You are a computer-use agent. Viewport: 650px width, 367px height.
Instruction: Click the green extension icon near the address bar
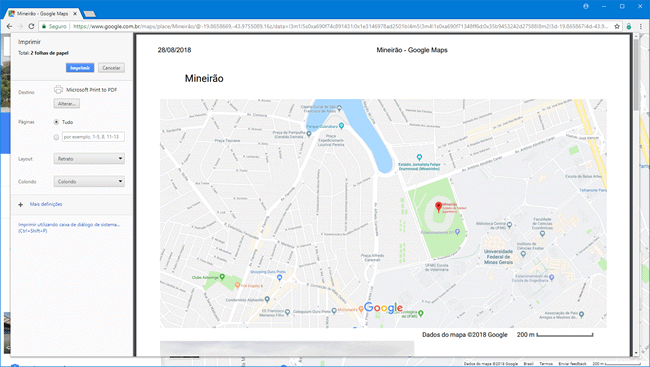point(629,26)
